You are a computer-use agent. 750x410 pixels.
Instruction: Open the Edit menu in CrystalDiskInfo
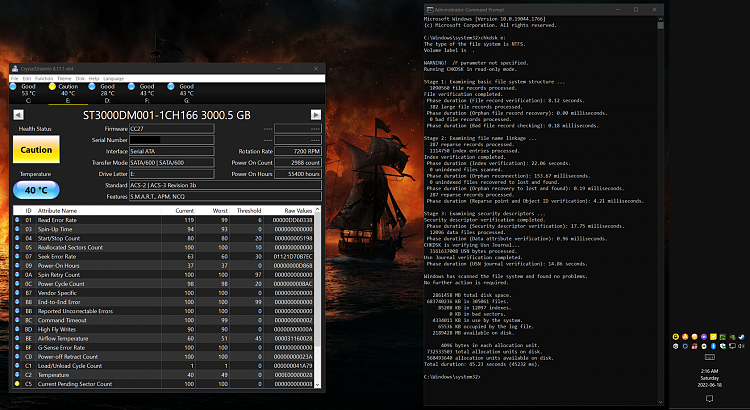27,78
